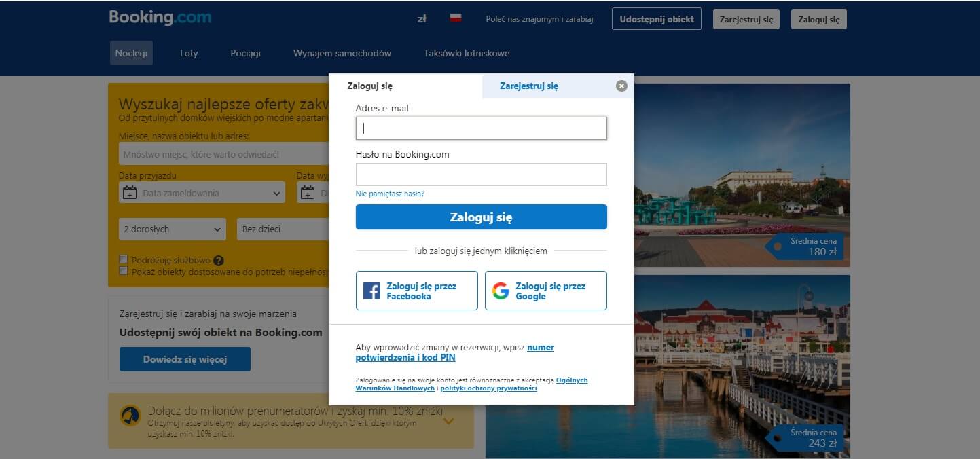
Task: Switch to the Zarejestruj się tab
Action: click(x=529, y=86)
